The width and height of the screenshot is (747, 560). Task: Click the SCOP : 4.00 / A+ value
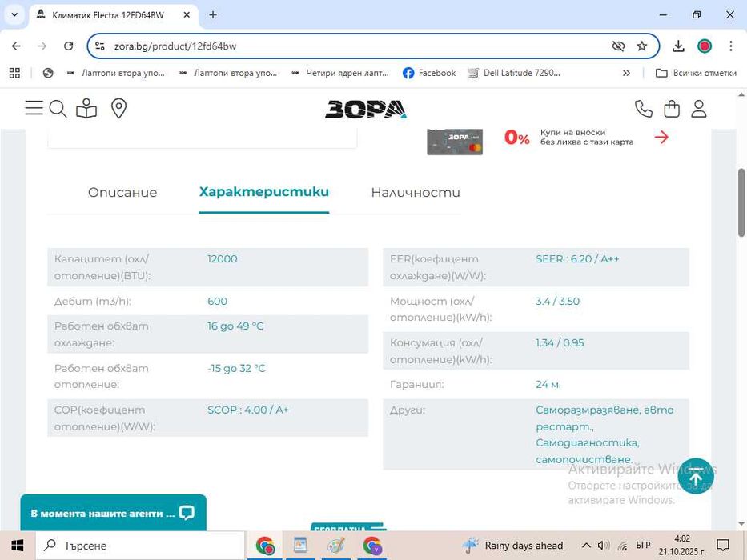coord(247,410)
